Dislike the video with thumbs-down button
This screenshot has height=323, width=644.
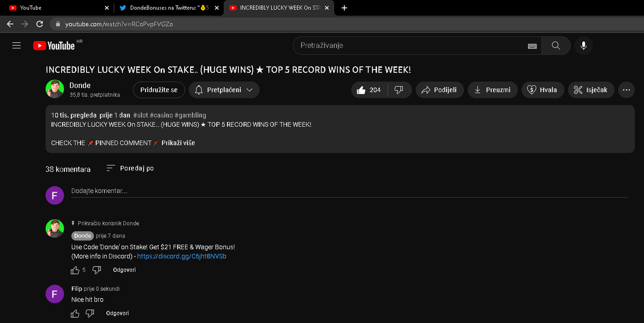pyautogui.click(x=399, y=90)
